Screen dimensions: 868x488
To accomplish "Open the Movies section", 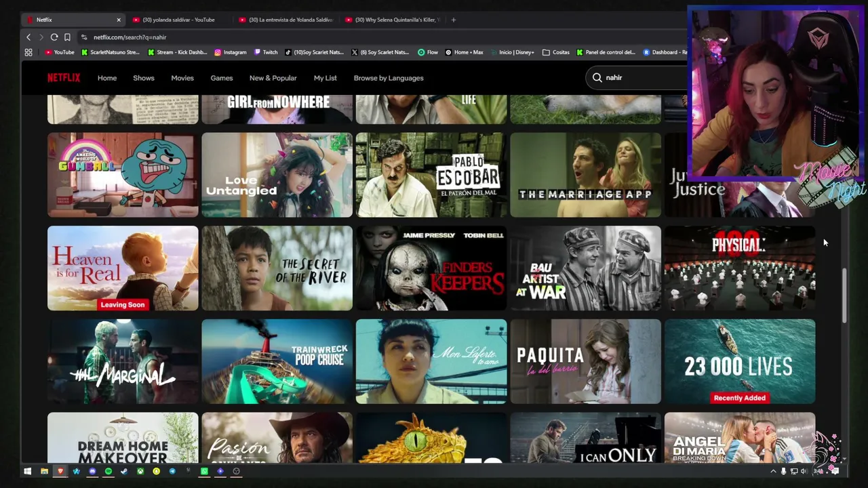I will coord(182,78).
